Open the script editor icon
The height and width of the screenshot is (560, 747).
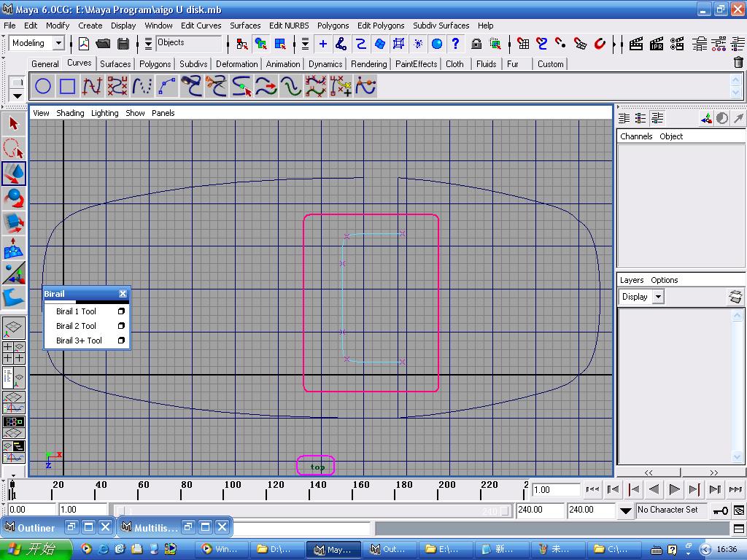pos(739,529)
